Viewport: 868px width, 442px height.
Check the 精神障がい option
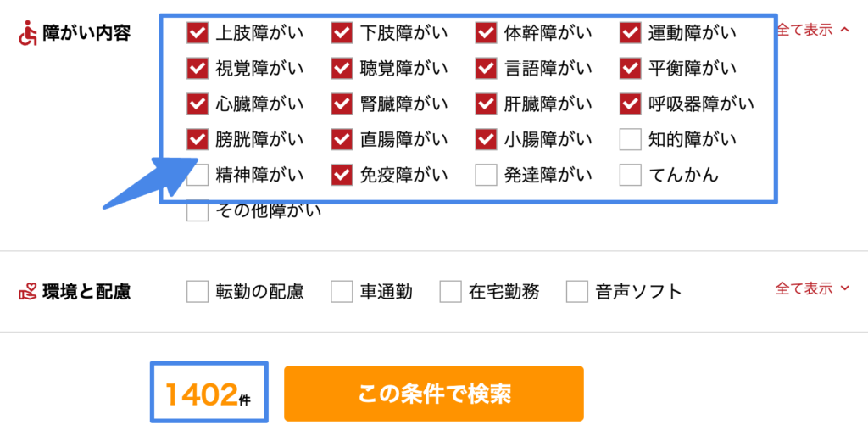[x=198, y=176]
